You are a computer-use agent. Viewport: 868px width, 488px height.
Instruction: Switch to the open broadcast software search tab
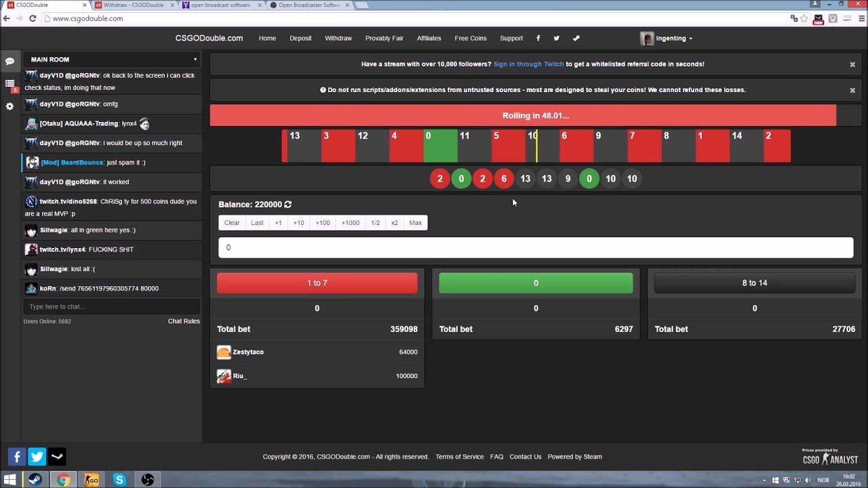220,5
